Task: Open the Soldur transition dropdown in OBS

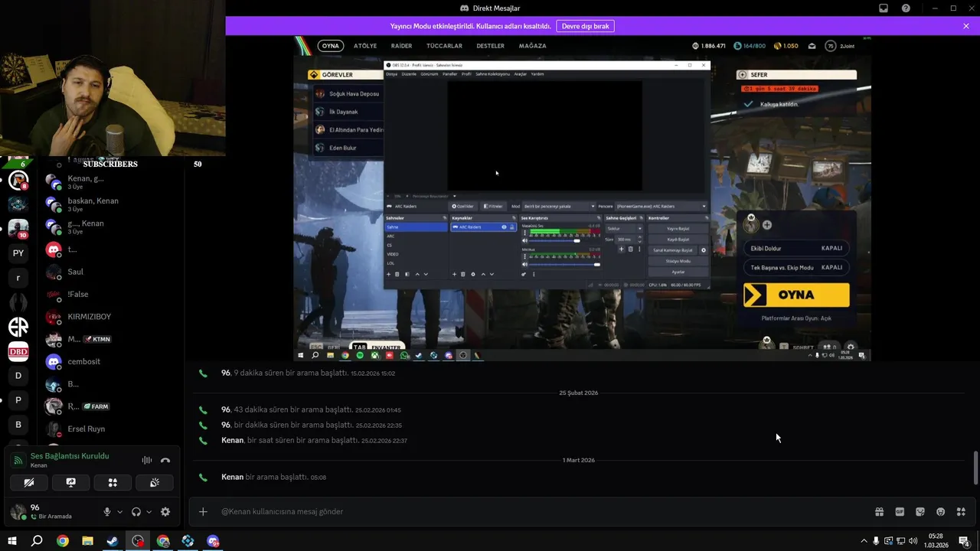Action: 624,229
